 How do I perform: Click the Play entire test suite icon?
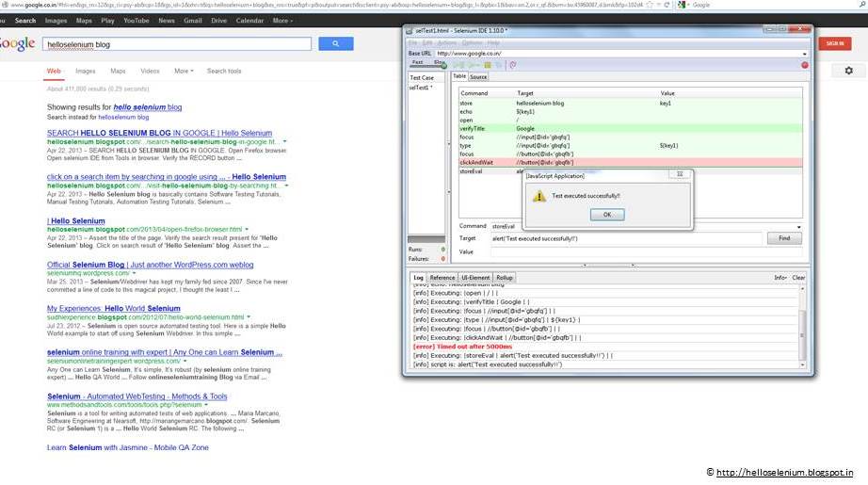coord(458,65)
